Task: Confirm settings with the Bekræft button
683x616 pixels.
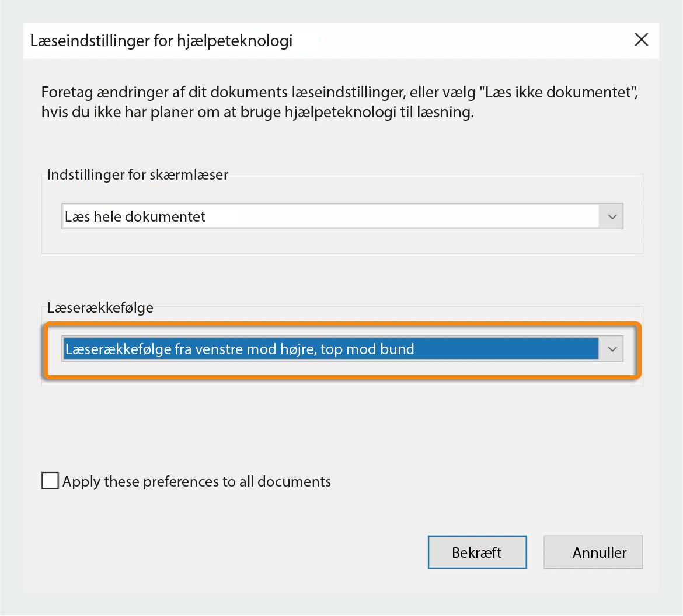Action: click(x=477, y=552)
